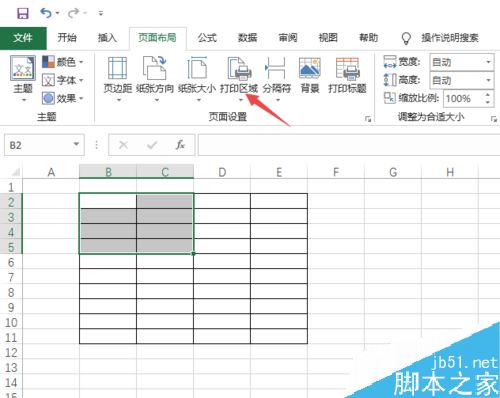500x398 pixels.
Task: Open the 打印区域 print area menu
Action: click(239, 79)
